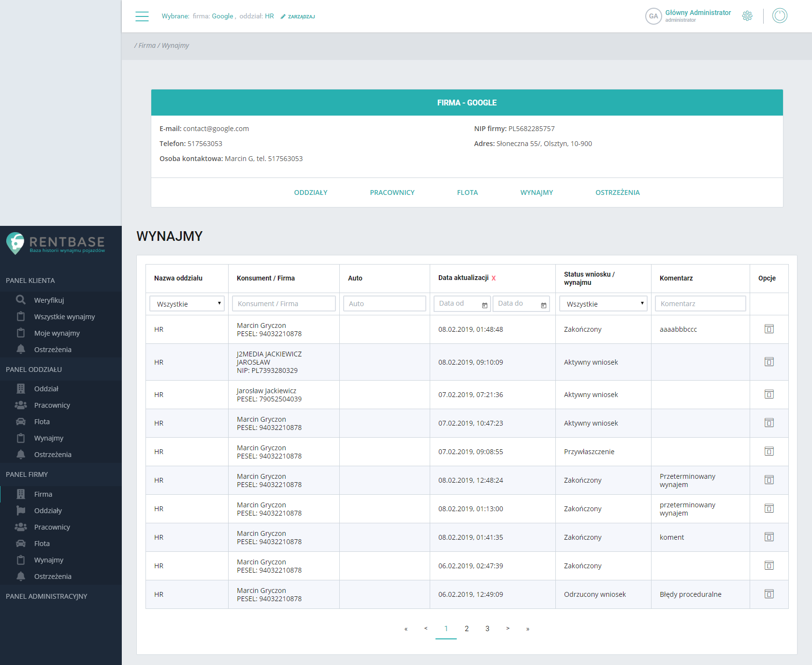
Task: Open options for the koment row
Action: [769, 537]
